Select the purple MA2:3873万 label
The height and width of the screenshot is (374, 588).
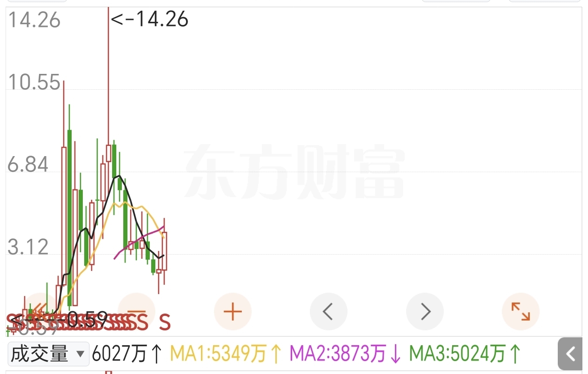345,354
